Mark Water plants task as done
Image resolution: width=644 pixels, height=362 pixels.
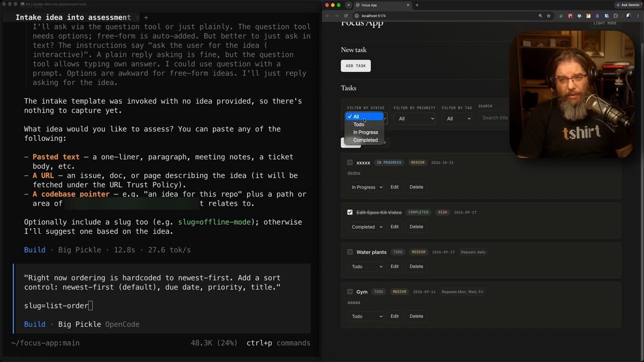pyautogui.click(x=350, y=252)
